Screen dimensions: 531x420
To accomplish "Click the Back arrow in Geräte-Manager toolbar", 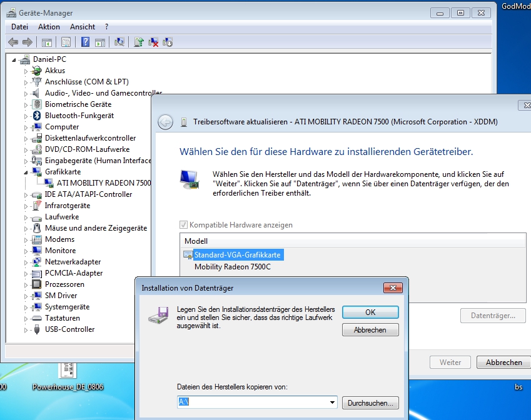I will pyautogui.click(x=13, y=42).
